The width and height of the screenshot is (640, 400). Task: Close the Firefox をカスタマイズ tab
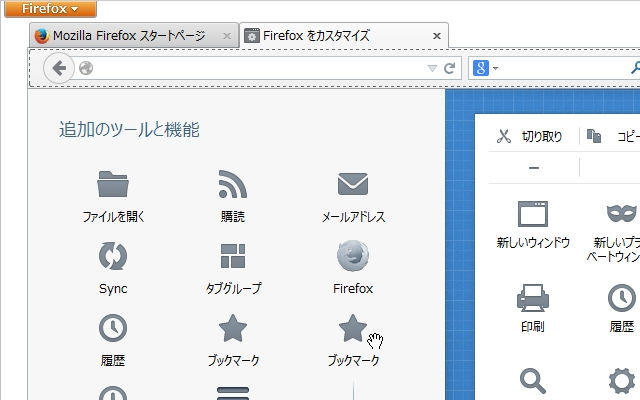[437, 36]
